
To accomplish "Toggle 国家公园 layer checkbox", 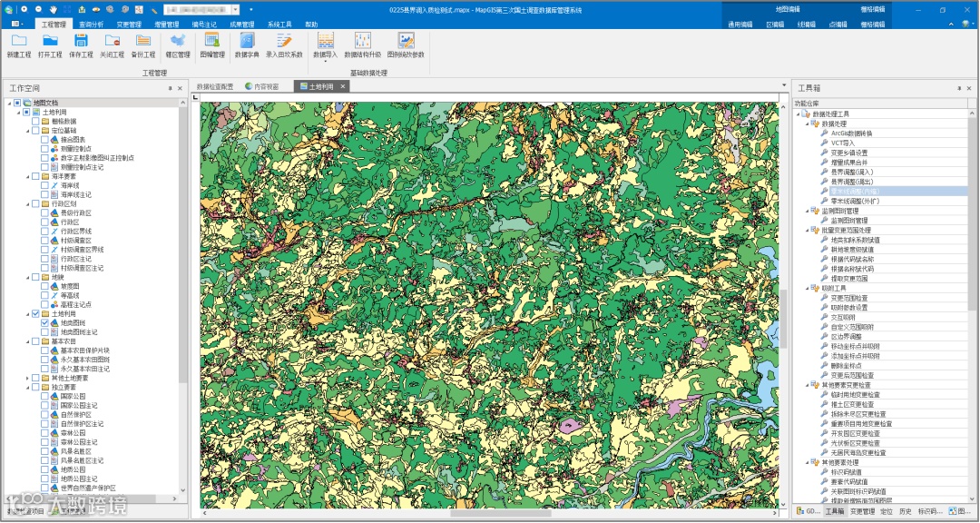I will pyautogui.click(x=44, y=397).
